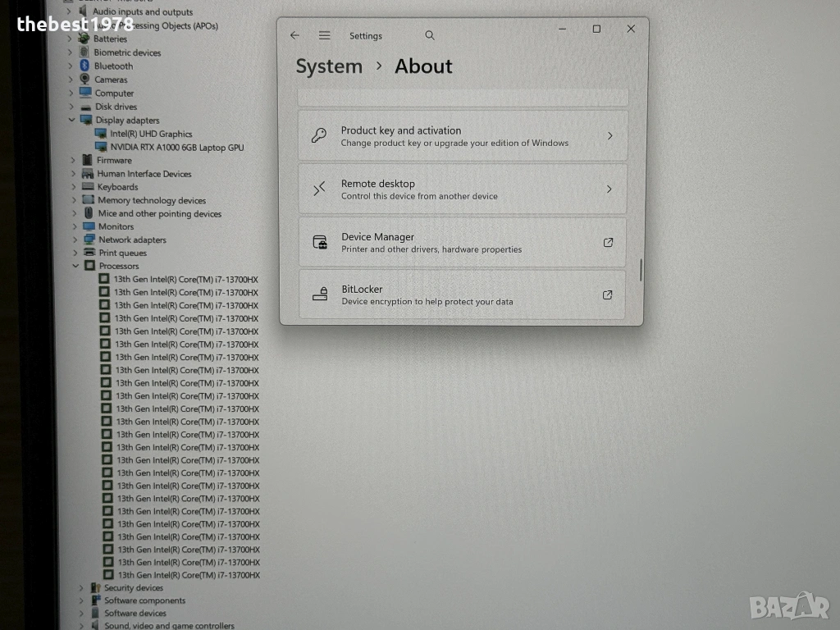Open Remote desktop settings
The width and height of the screenshot is (840, 630).
(463, 189)
